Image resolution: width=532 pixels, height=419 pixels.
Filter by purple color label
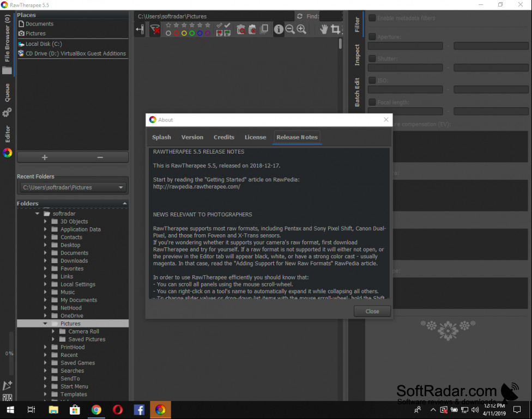[x=208, y=33]
